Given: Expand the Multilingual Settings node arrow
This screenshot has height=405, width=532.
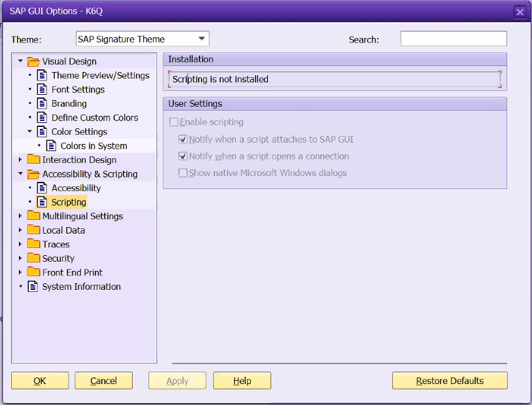Looking at the screenshot, I should [x=20, y=216].
